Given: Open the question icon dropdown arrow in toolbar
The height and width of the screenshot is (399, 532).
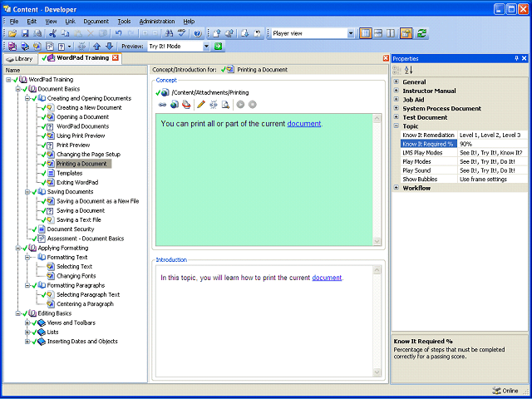Looking at the screenshot, I should (x=70, y=47).
